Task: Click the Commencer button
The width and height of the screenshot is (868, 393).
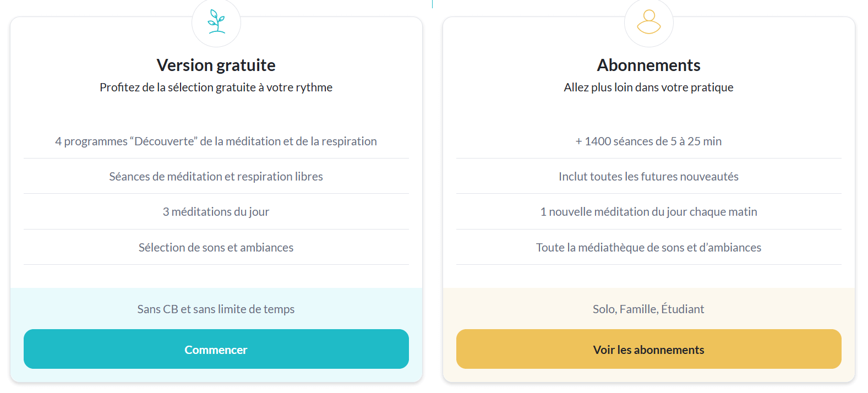Action: point(216,349)
